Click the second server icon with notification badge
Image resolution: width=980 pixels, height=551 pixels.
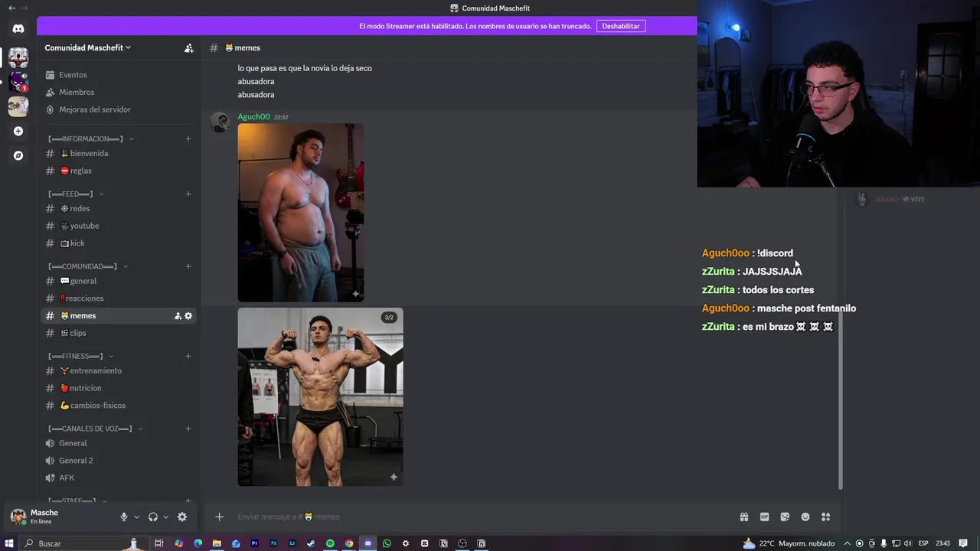coord(18,82)
